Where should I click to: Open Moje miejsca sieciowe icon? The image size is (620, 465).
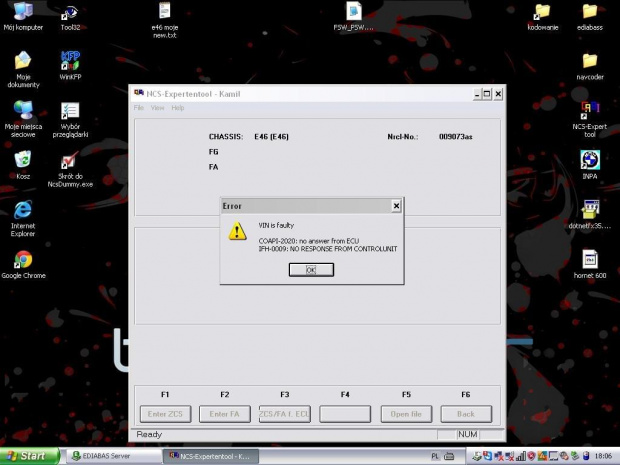pyautogui.click(x=23, y=119)
